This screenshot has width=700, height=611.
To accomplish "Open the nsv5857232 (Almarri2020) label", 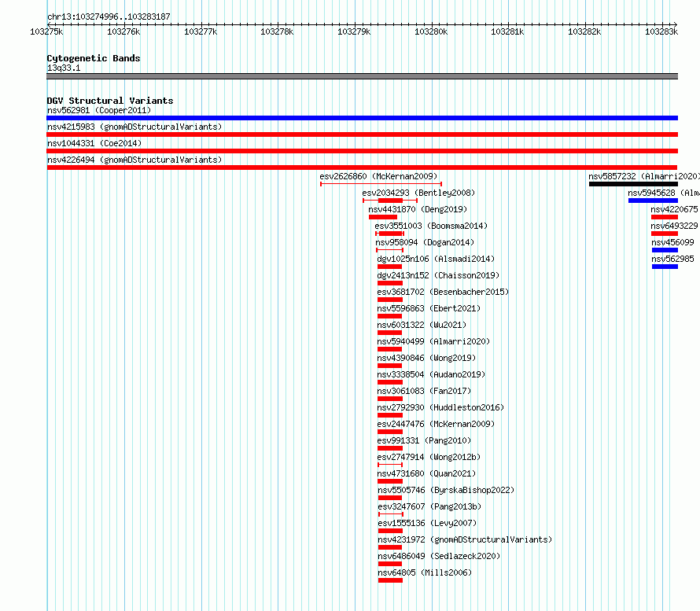I will (x=644, y=176).
